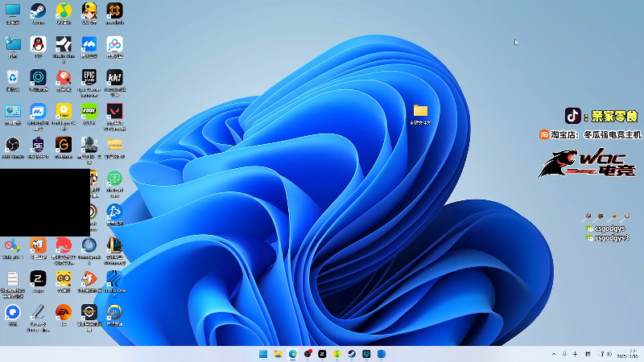Open the yellow-cap anime girl shortcut
This screenshot has height=362, width=644.
pos(89,11)
